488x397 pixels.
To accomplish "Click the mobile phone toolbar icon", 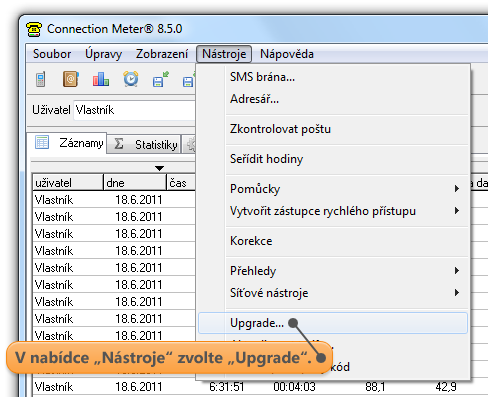I will tap(40, 79).
